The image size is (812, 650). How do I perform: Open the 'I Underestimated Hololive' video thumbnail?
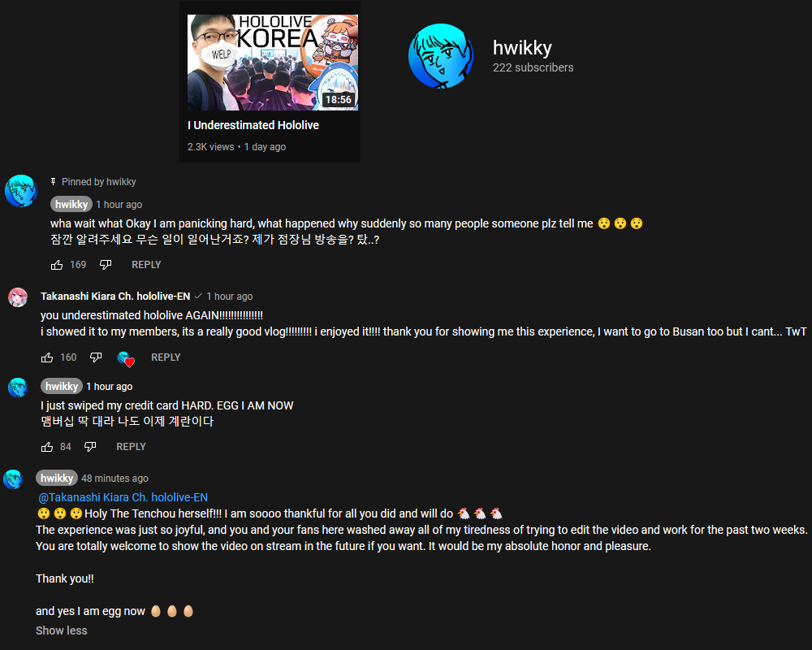pyautogui.click(x=272, y=63)
